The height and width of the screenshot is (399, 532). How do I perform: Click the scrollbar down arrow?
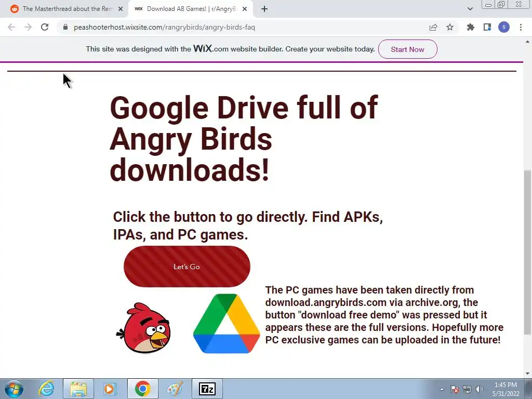click(527, 374)
